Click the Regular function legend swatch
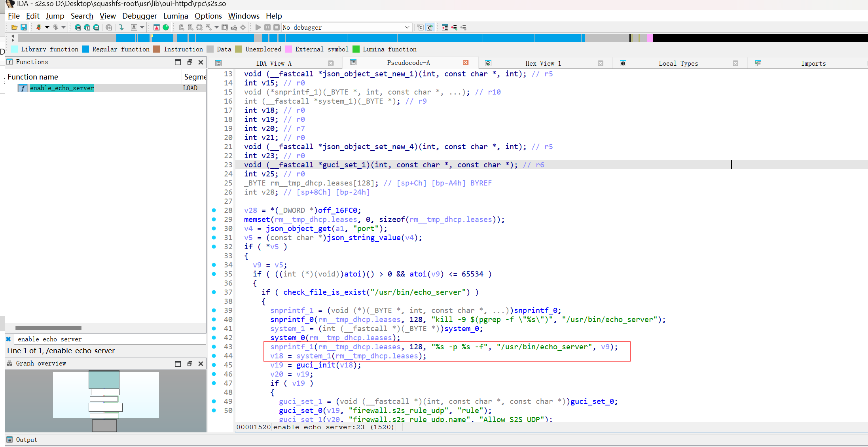The height and width of the screenshot is (447, 868). 85,49
